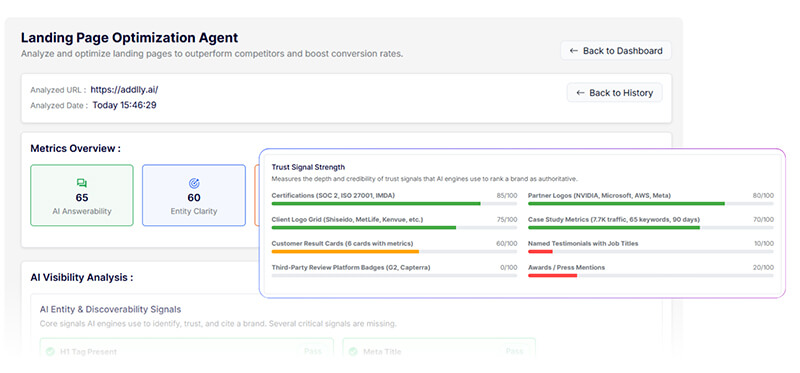Click the AI Answerability chat bubbles icon
The height and width of the screenshot is (373, 800).
coord(82,183)
